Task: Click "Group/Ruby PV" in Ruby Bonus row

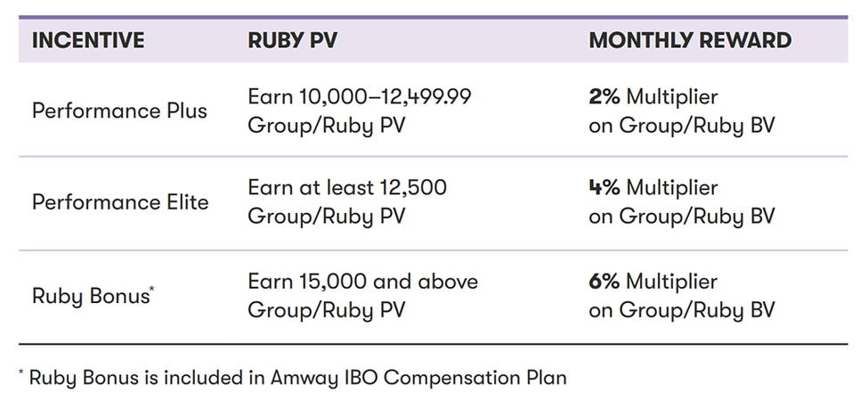Action: click(326, 310)
